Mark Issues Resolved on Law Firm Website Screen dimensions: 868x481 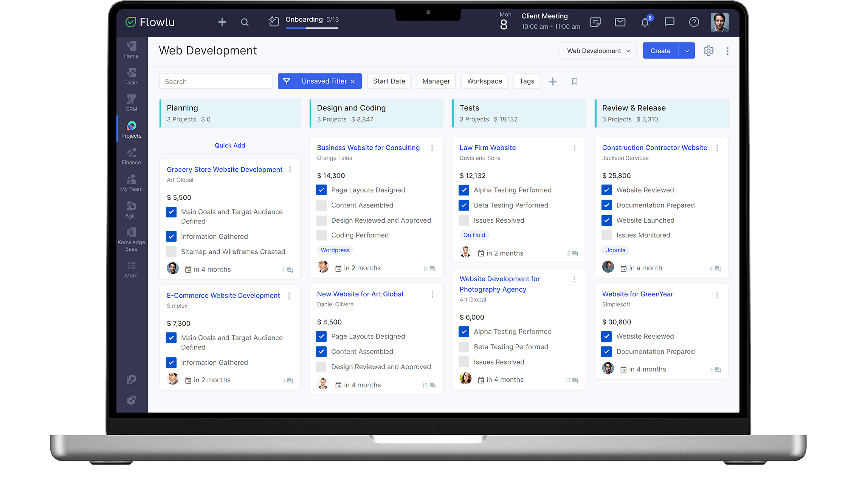464,220
